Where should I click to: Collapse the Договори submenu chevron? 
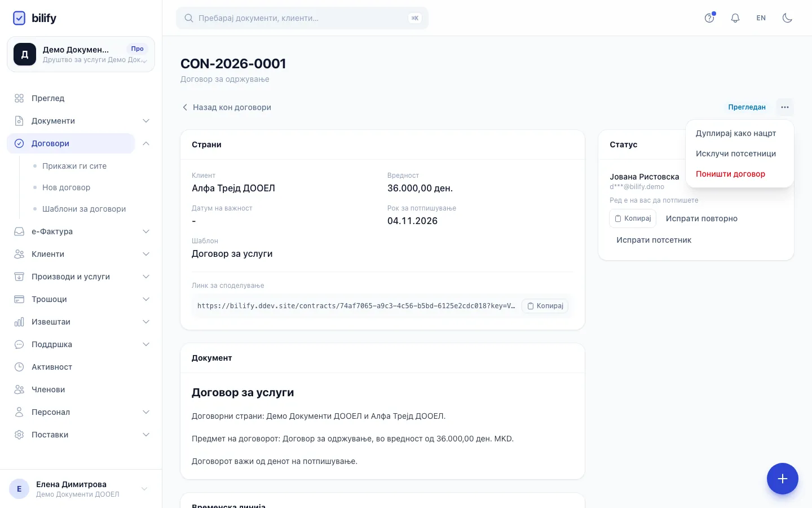146,143
